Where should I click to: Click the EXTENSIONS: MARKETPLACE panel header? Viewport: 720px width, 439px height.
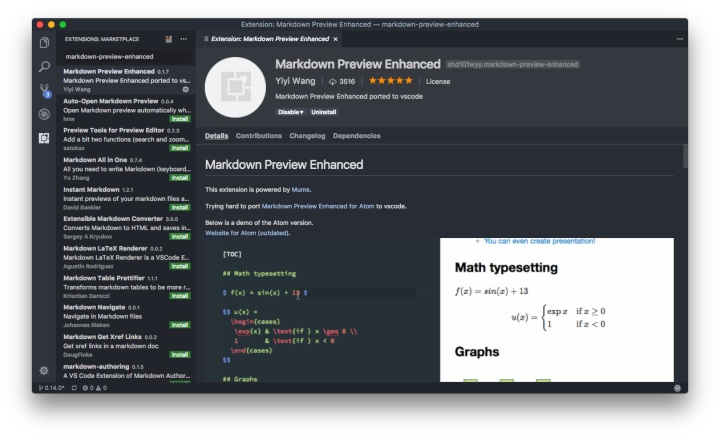click(x=102, y=39)
